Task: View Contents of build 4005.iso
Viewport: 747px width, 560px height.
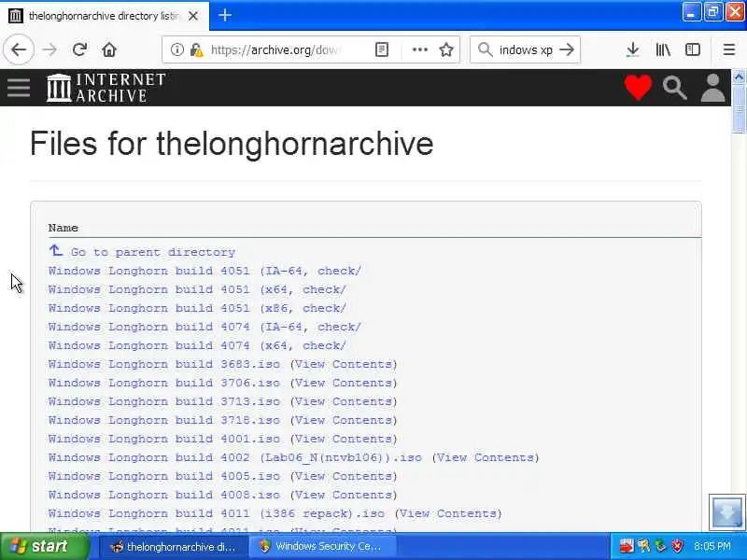Action: 344,476
